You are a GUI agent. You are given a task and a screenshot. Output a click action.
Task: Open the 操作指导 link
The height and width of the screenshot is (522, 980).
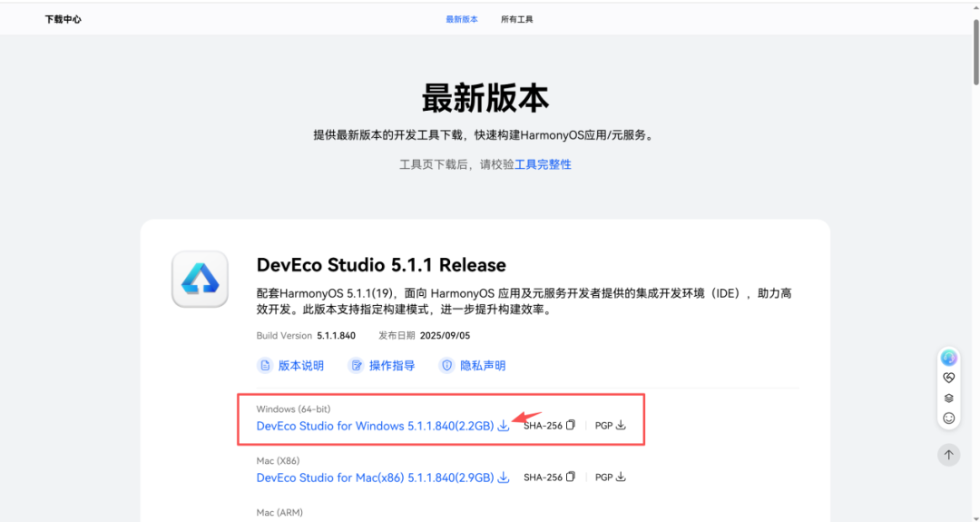(x=392, y=366)
